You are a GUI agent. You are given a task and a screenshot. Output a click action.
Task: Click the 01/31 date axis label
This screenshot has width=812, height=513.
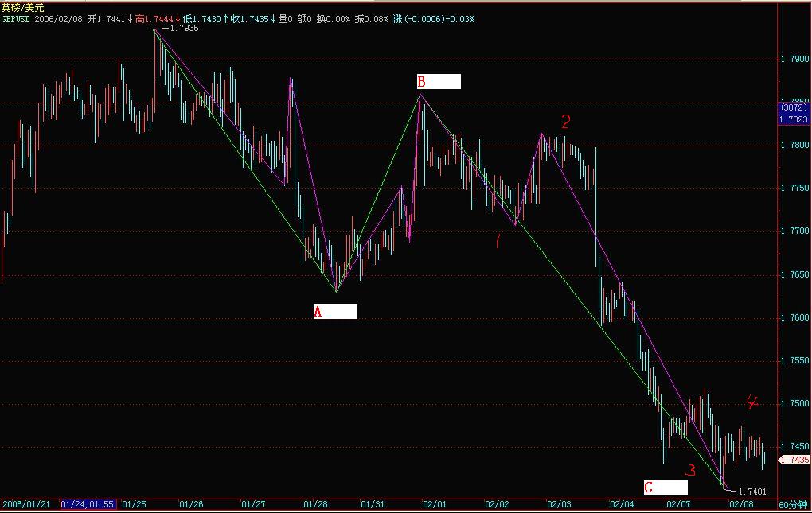pos(373,504)
